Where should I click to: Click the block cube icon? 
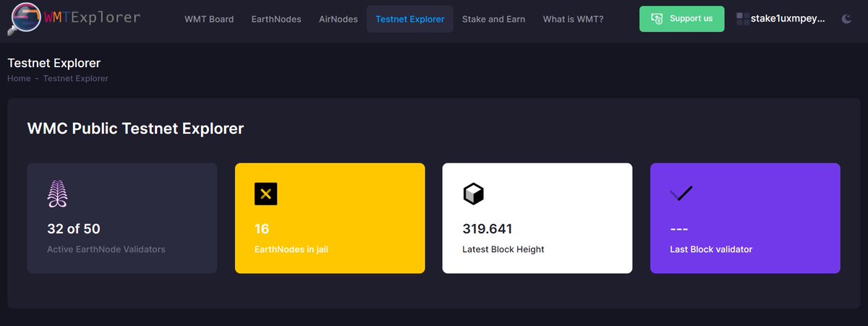473,194
